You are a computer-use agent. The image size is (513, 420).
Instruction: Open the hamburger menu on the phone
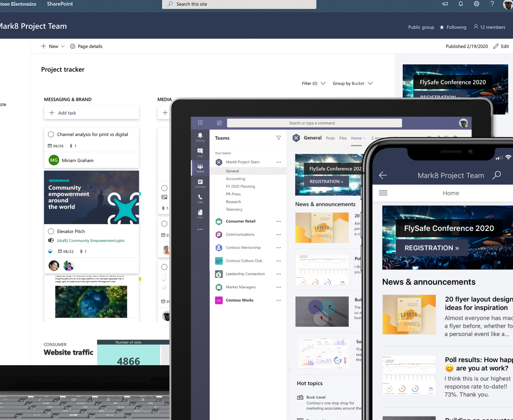click(383, 193)
